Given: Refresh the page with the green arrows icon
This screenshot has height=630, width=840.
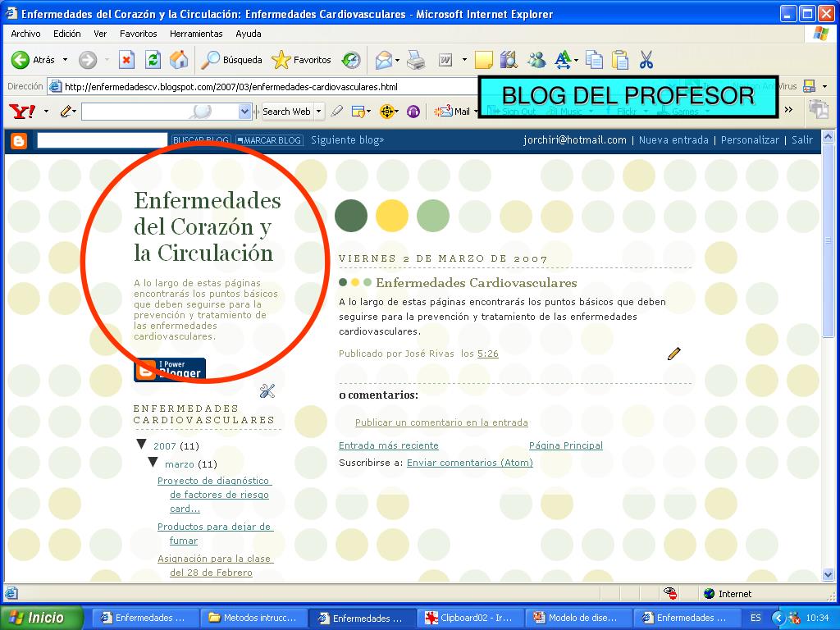Looking at the screenshot, I should click(x=153, y=59).
